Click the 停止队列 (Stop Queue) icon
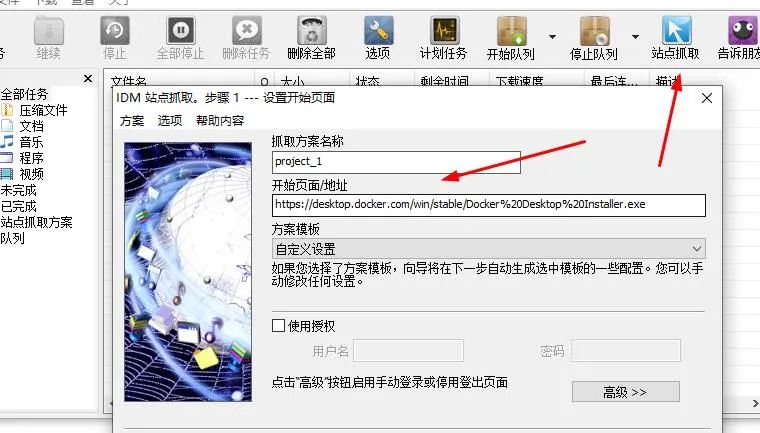 594,31
